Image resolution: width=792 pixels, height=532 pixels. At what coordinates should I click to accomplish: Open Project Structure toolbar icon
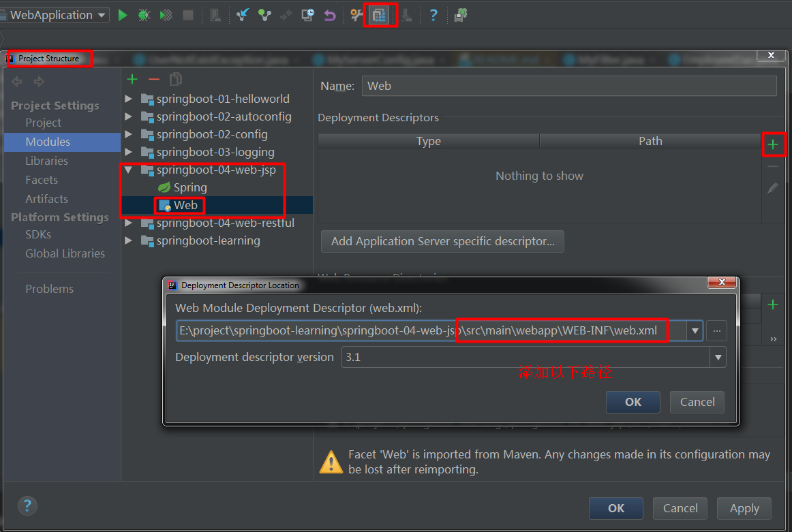[379, 15]
